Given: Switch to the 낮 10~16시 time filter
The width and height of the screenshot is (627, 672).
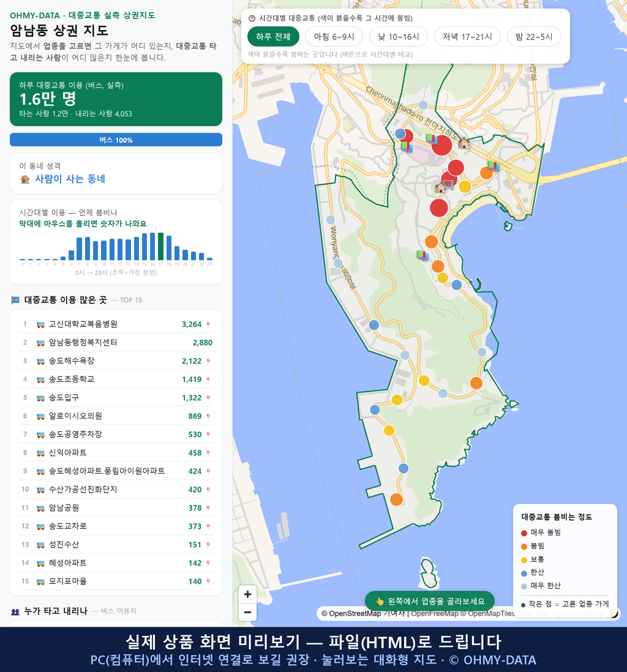Looking at the screenshot, I should coord(399,37).
